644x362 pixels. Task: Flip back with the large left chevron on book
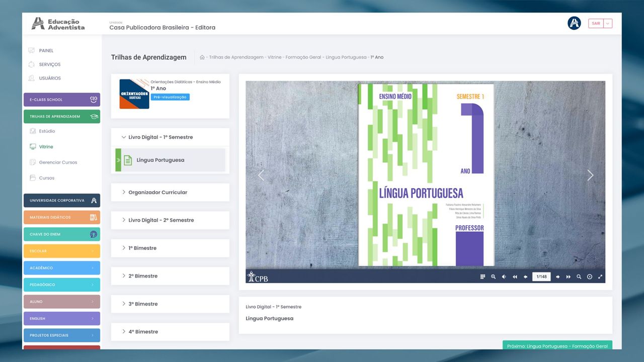pos(261,175)
